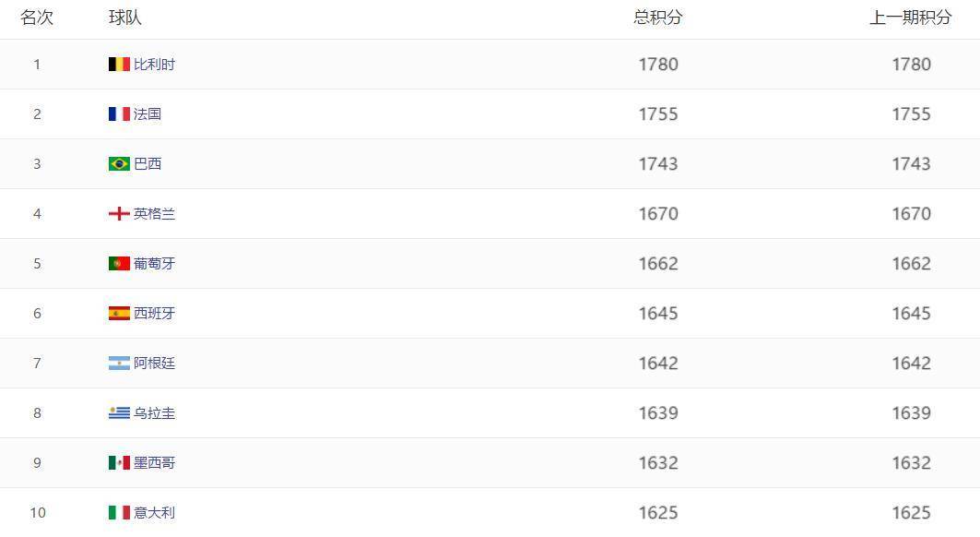Click the Belgium flag icon
This screenshot has height=537, width=980.
119,65
